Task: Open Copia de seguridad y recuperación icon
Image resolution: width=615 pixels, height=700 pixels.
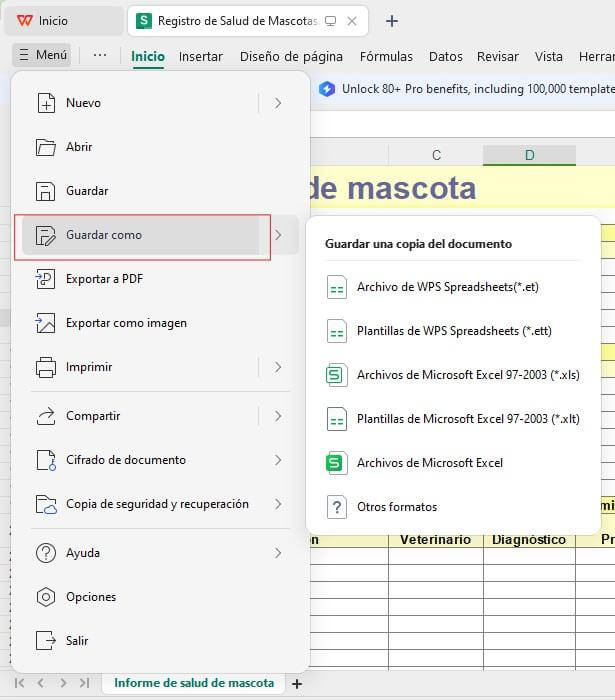Action: 46,504
